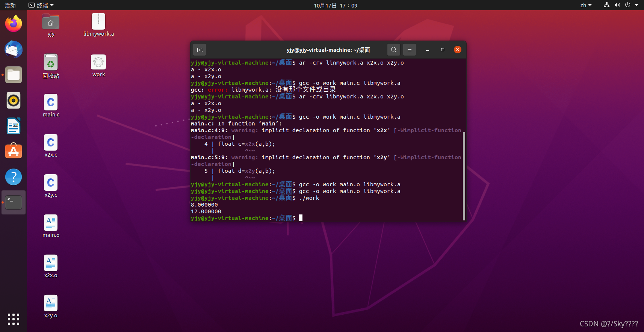
Task: Select the work executable on desktop
Action: pyautogui.click(x=98, y=66)
